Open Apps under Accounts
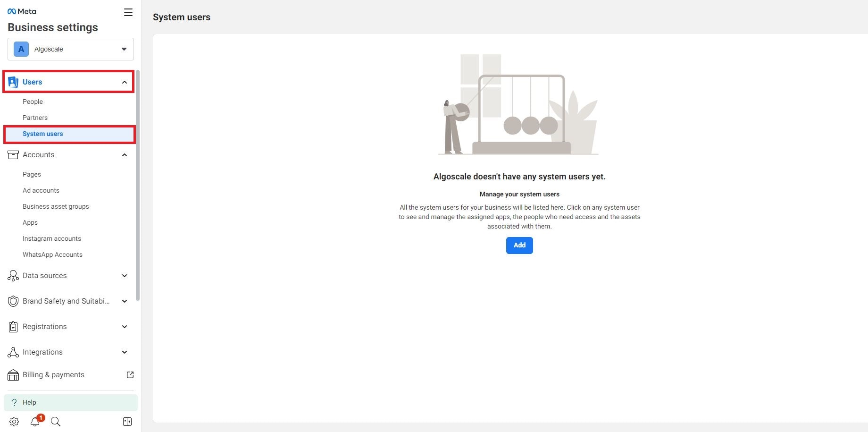868x432 pixels. [30, 222]
